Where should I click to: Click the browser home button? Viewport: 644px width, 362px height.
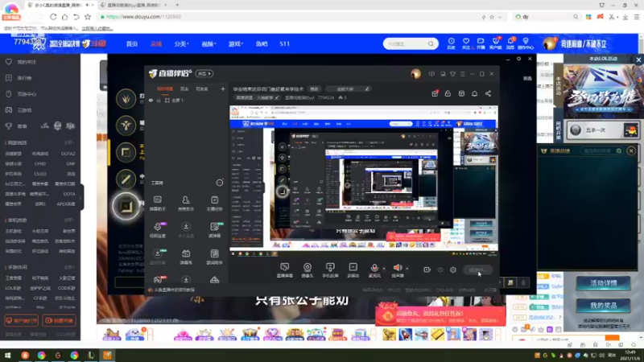(64, 17)
